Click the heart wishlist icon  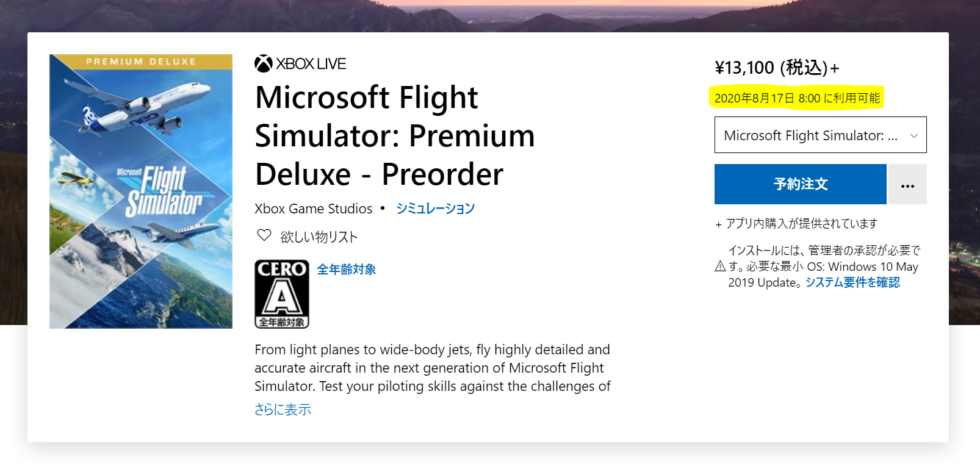(x=264, y=236)
